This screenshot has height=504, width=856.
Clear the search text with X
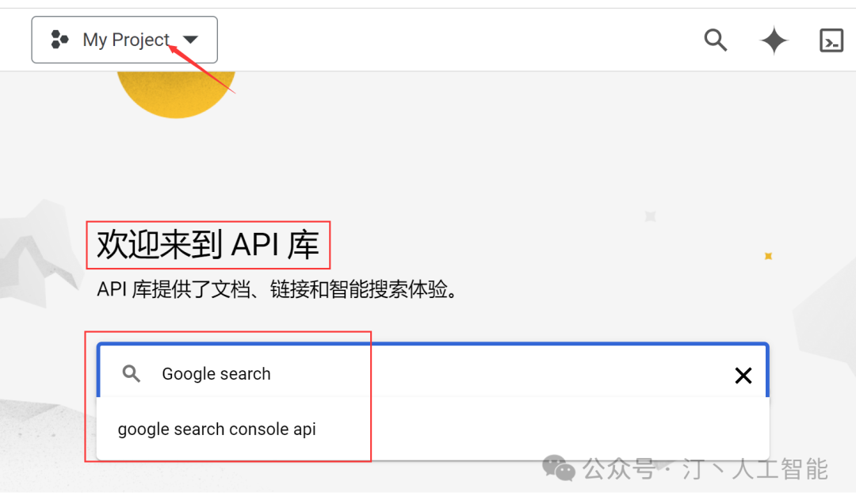[743, 375]
